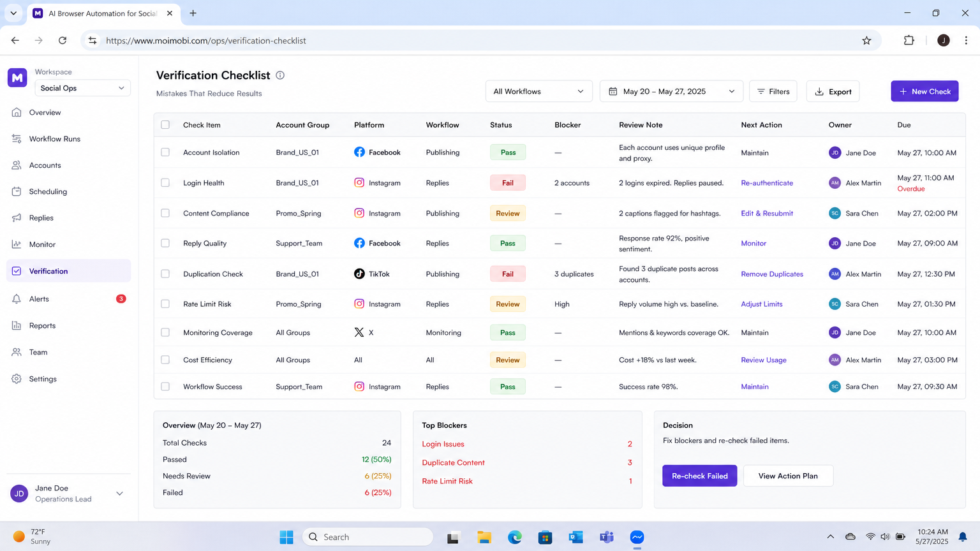Reload the page with the refresh icon
Image resolution: width=980 pixels, height=551 pixels.
[x=63, y=40]
